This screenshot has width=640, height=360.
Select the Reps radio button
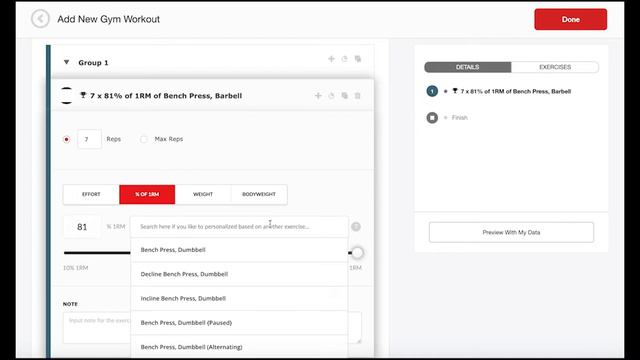tap(67, 139)
